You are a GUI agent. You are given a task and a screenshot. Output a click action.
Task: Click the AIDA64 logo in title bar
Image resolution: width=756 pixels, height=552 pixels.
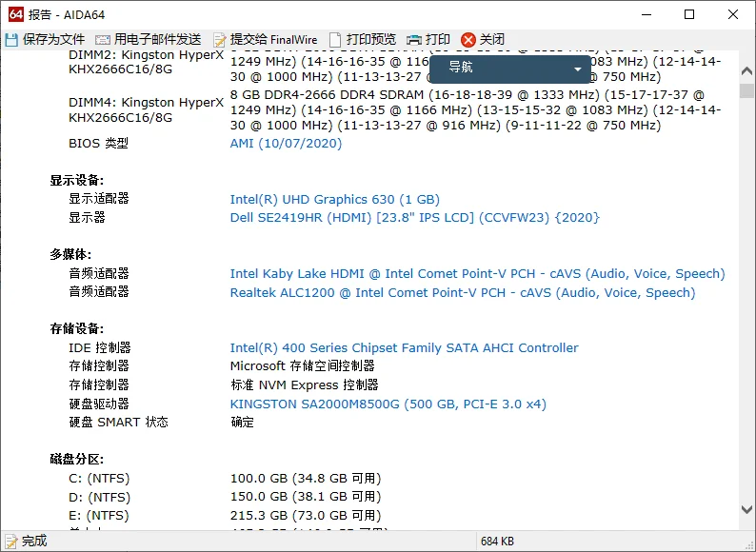coord(15,14)
